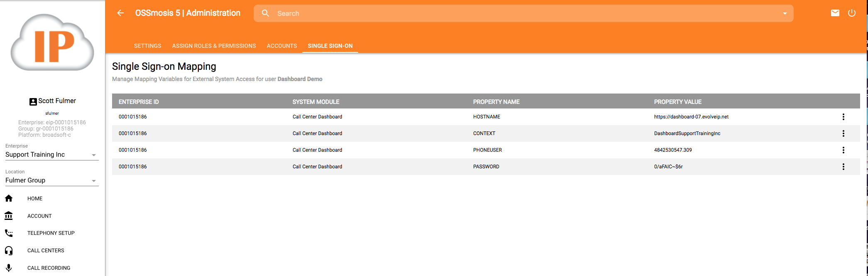Image resolution: width=868 pixels, height=276 pixels.
Task: Open the three-dot menu for the PASSWORD row
Action: pos(843,167)
